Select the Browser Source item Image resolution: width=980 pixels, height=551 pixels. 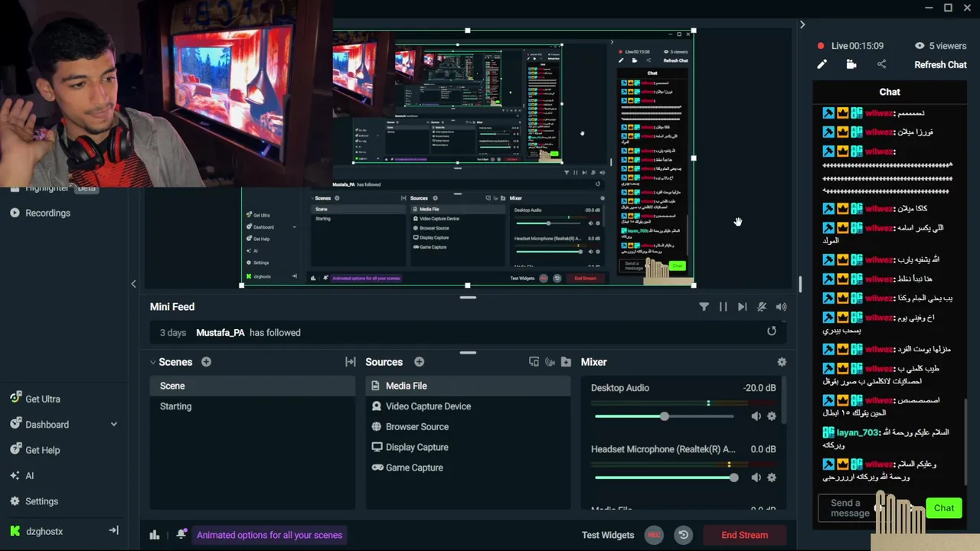[x=468, y=426]
